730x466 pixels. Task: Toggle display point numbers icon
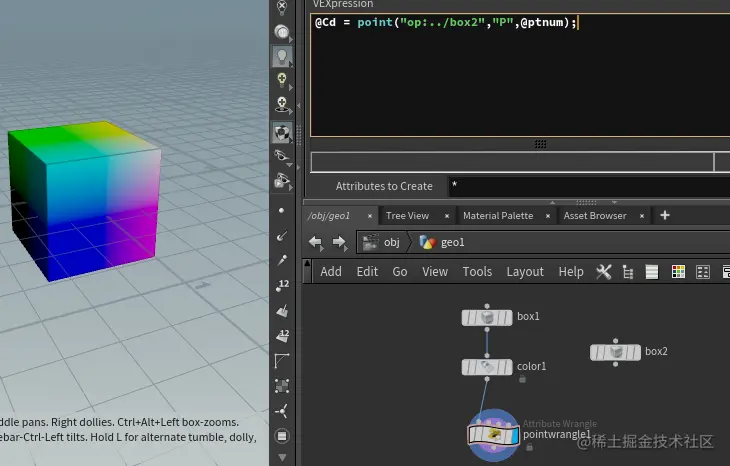(x=282, y=285)
